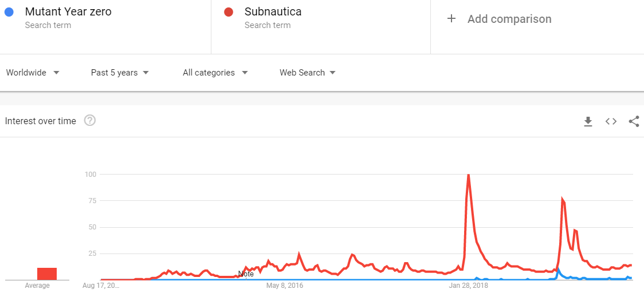Edit the Subnautica search term
The width and height of the screenshot is (644, 293).
point(273,12)
